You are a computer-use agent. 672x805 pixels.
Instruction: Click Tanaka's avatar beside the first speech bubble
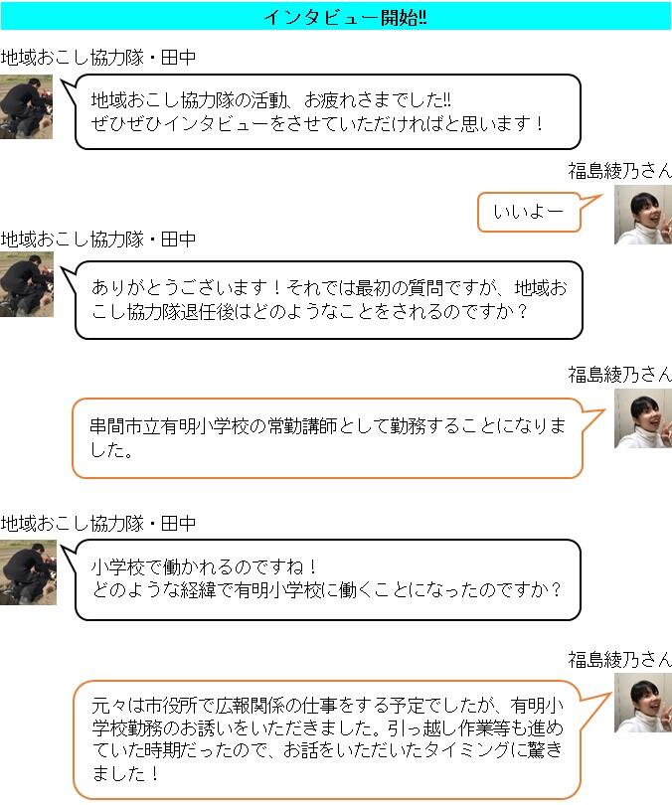(x=26, y=106)
